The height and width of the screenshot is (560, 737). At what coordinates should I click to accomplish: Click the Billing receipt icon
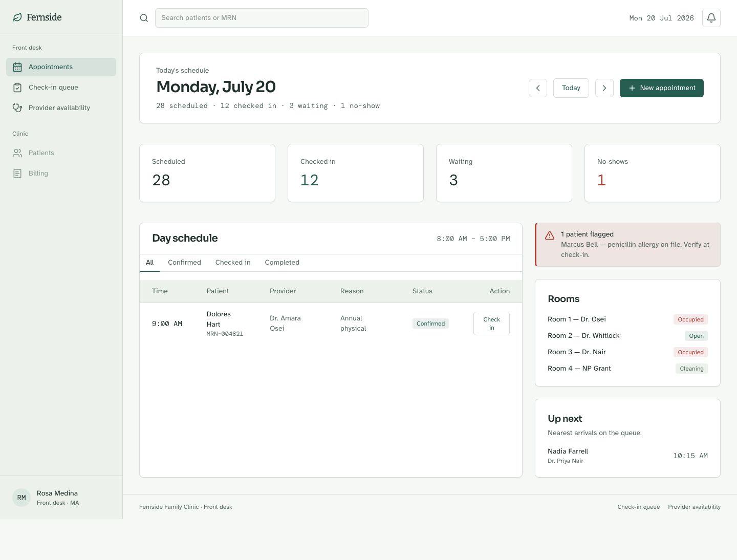click(x=17, y=174)
